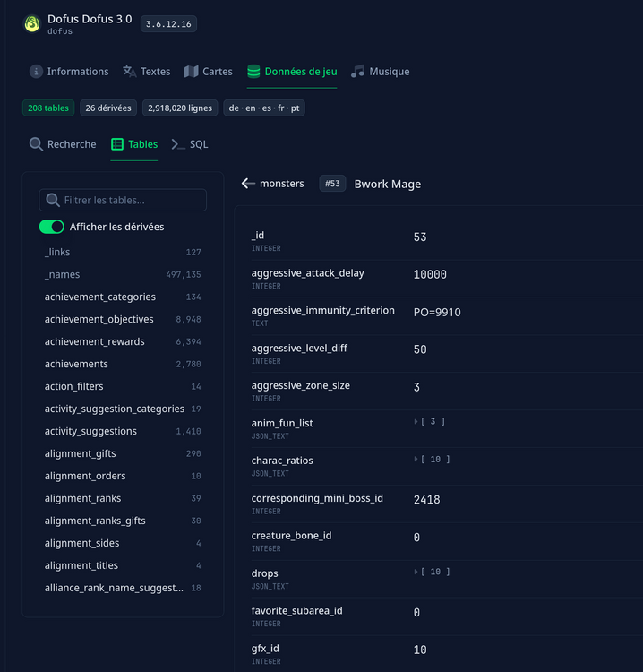Viewport: 643px width, 672px height.
Task: Focus the Filtrer les tables field
Action: [x=123, y=200]
